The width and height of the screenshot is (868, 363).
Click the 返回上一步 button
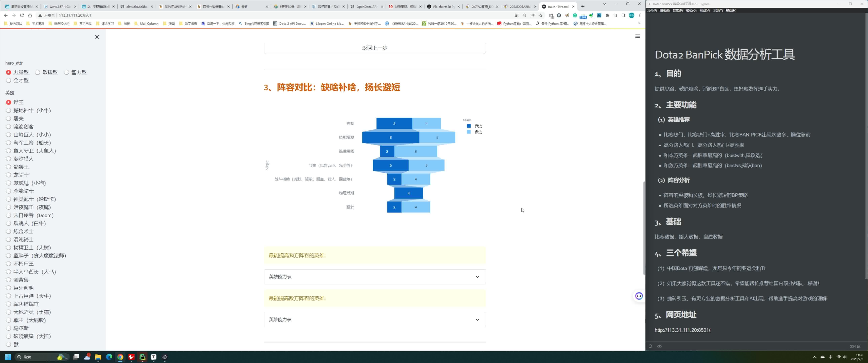coord(375,48)
